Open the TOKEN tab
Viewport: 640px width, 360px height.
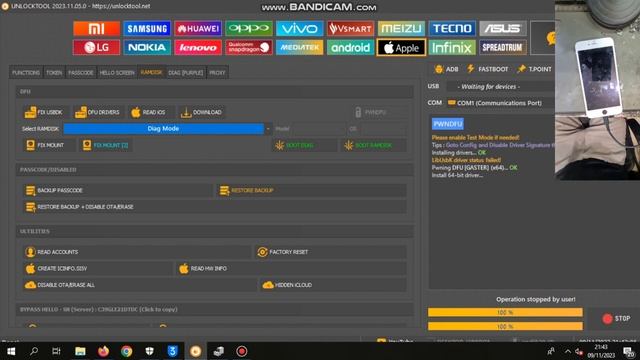[x=54, y=72]
